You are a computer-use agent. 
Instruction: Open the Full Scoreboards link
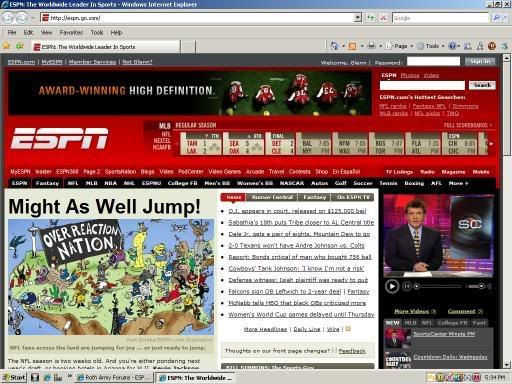pyautogui.click(x=467, y=125)
